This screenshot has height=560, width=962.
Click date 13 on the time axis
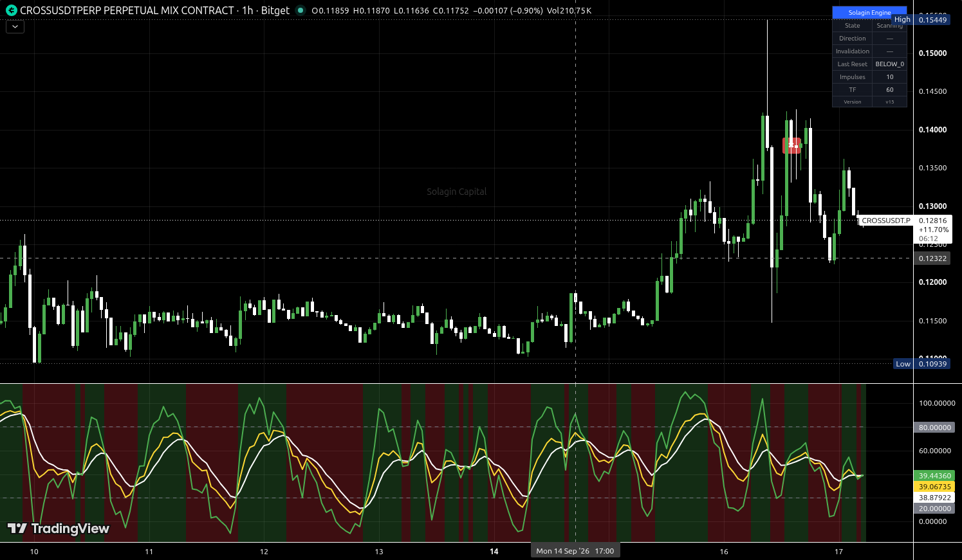(379, 552)
